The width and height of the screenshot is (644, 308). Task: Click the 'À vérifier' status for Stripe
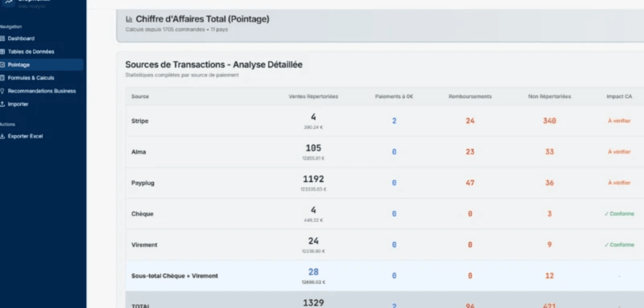tap(619, 121)
